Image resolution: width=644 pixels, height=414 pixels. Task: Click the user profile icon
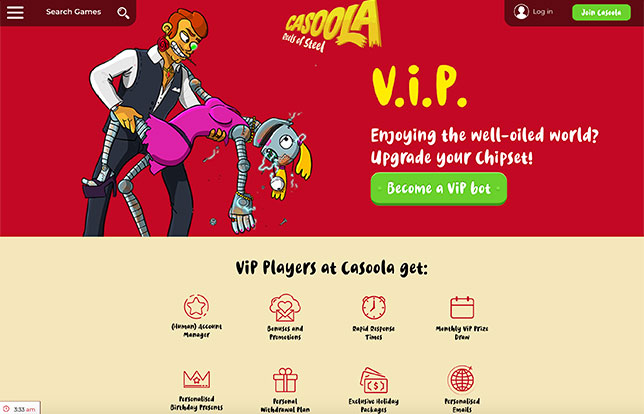[521, 12]
